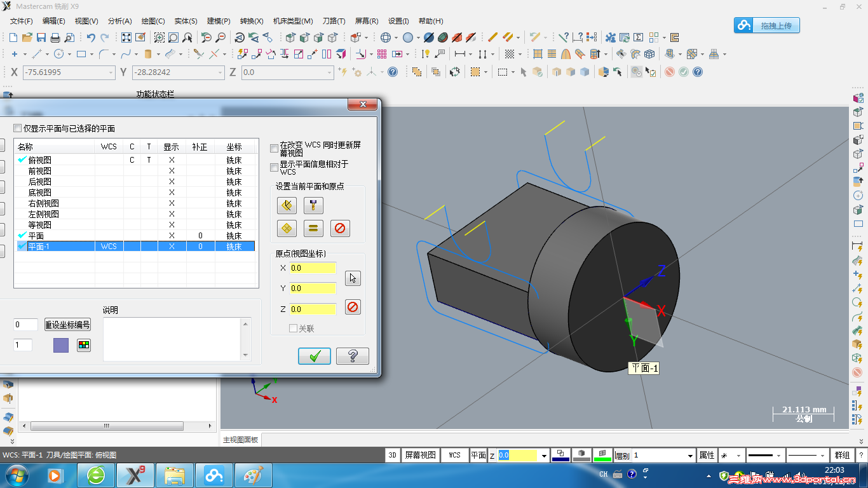Select the 平面-1 row in plane list
The image size is (868, 488).
tap(135, 247)
